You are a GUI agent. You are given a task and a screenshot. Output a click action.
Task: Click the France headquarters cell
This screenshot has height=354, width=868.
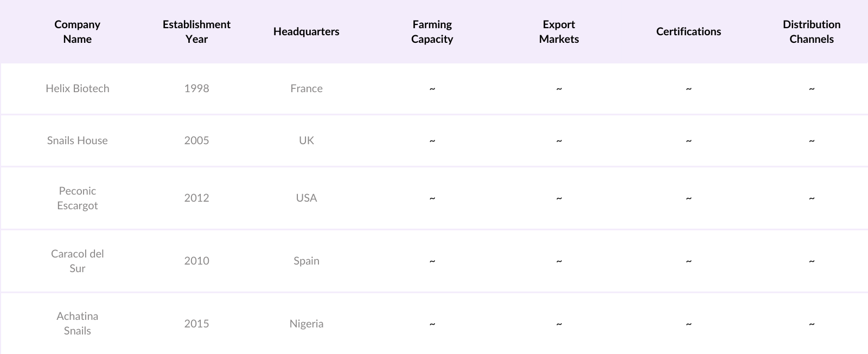[x=306, y=88]
